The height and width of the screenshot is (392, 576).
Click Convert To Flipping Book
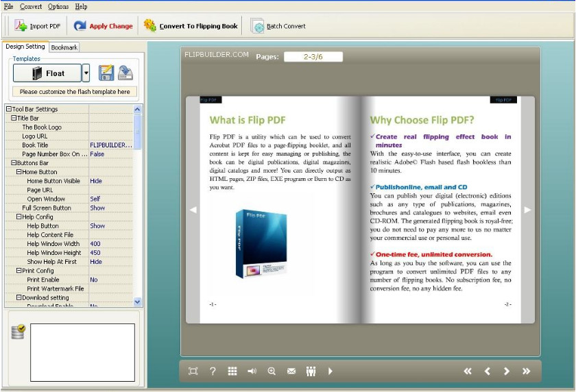click(x=191, y=26)
